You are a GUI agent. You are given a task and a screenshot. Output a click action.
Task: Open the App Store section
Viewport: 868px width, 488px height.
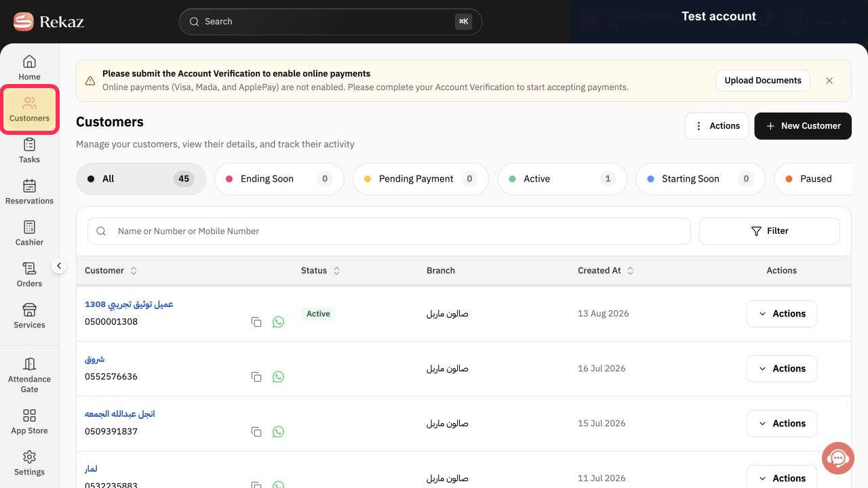[x=29, y=422]
